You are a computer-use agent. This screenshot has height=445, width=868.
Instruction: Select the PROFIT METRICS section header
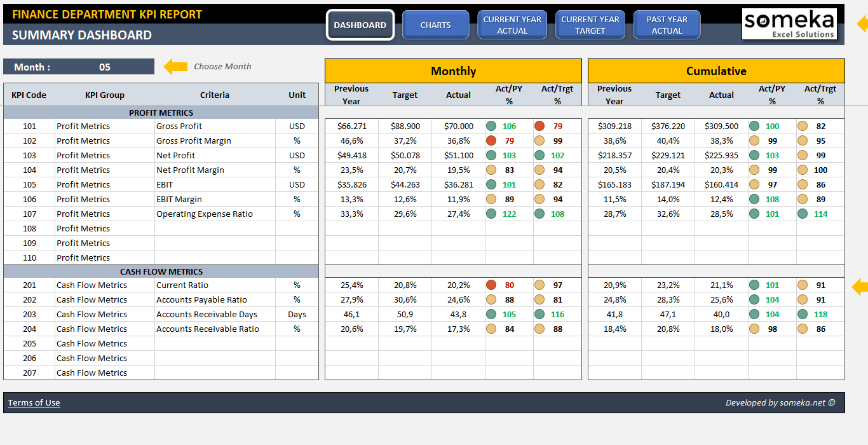[161, 111]
